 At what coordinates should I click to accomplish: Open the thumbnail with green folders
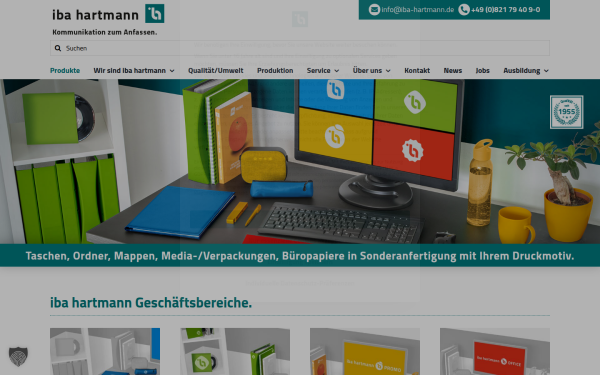pos(235,351)
